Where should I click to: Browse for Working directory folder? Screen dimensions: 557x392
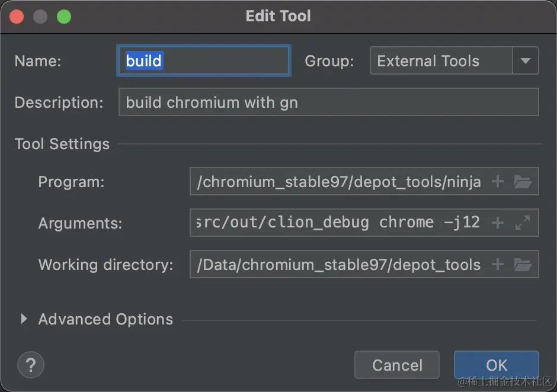point(523,264)
